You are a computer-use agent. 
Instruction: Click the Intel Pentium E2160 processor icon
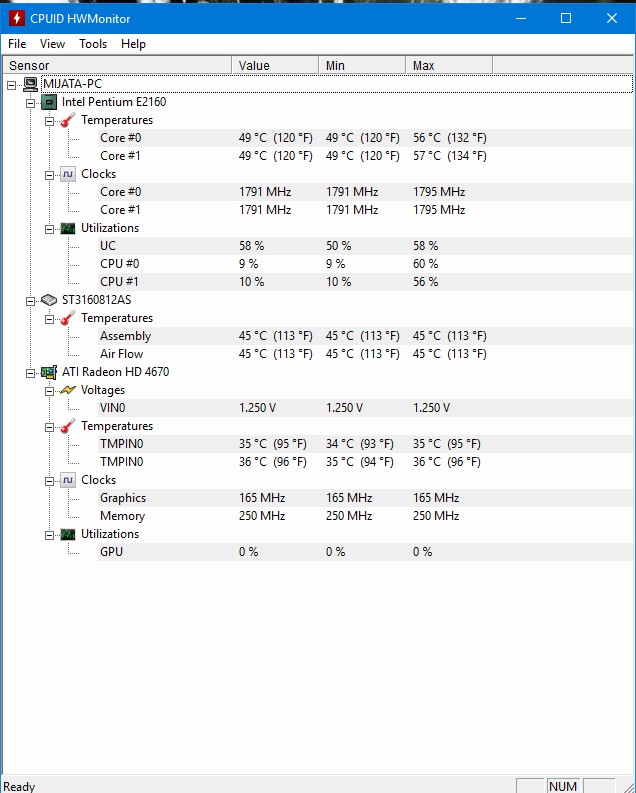point(49,102)
